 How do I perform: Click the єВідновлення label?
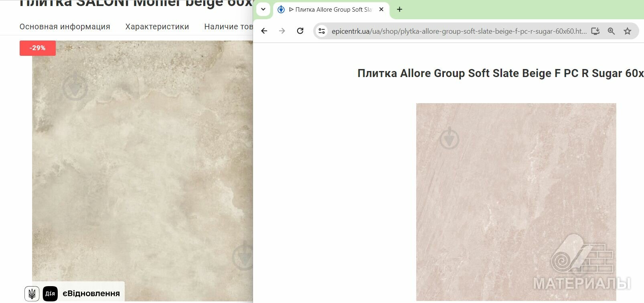point(91,293)
